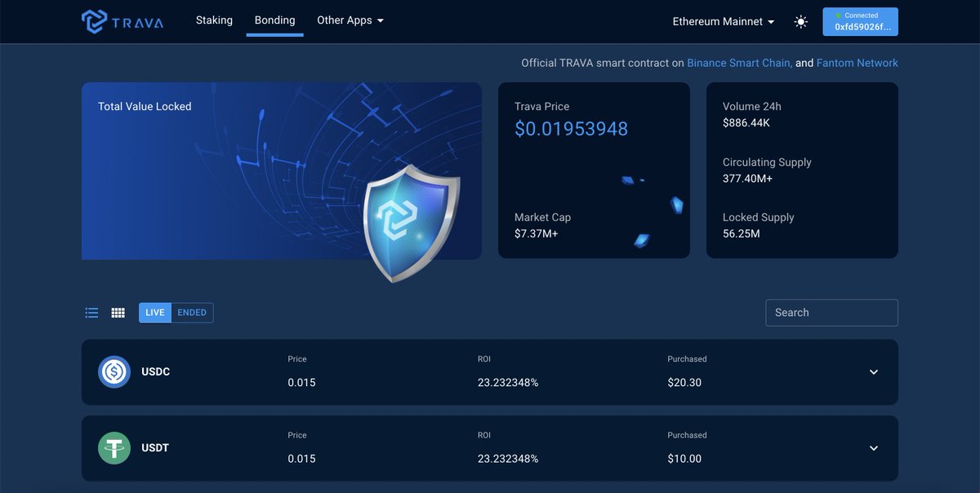Select the LIVE bonds filter
The image size is (980, 493).
[x=155, y=313]
